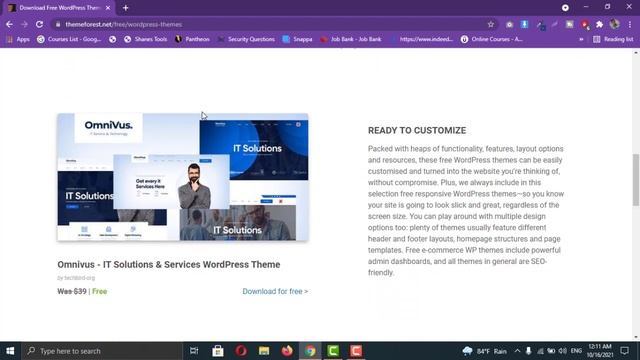640x360 pixels.
Task: Bookmark this page with the star icon
Action: (491, 24)
